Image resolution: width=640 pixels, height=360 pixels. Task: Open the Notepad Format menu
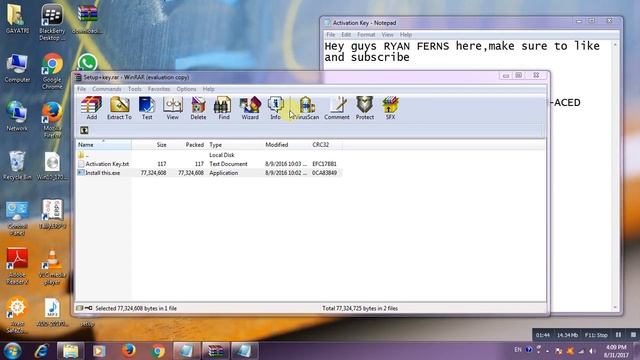366,35
